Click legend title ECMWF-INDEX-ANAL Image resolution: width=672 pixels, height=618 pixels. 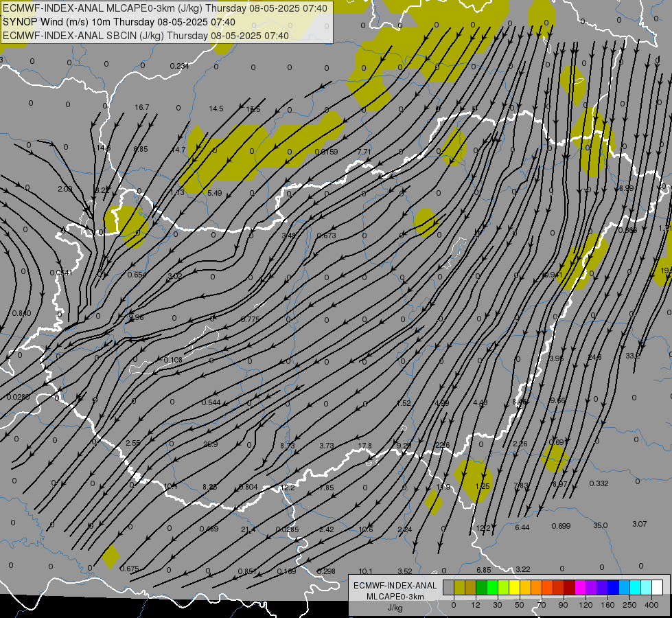pos(395,586)
